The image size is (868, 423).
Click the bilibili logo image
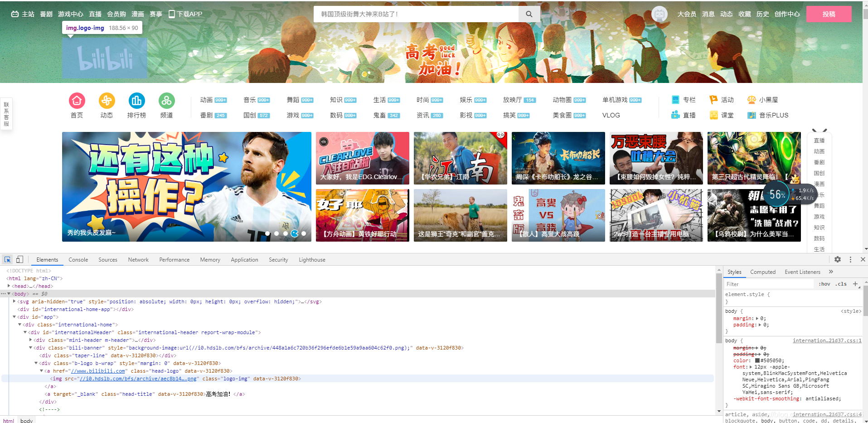point(105,58)
